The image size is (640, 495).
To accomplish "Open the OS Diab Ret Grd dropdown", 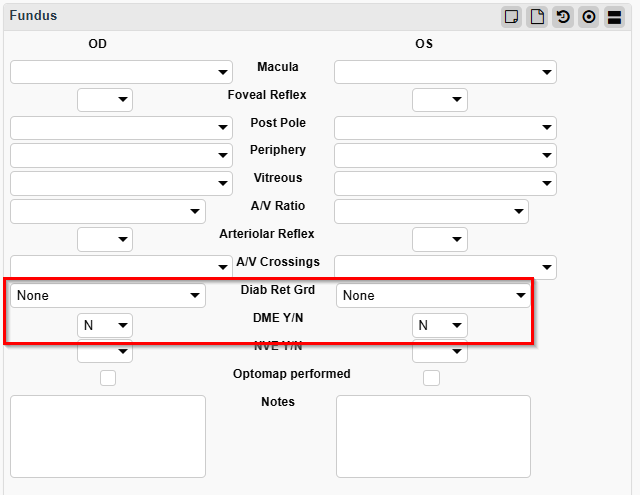I will pyautogui.click(x=433, y=295).
